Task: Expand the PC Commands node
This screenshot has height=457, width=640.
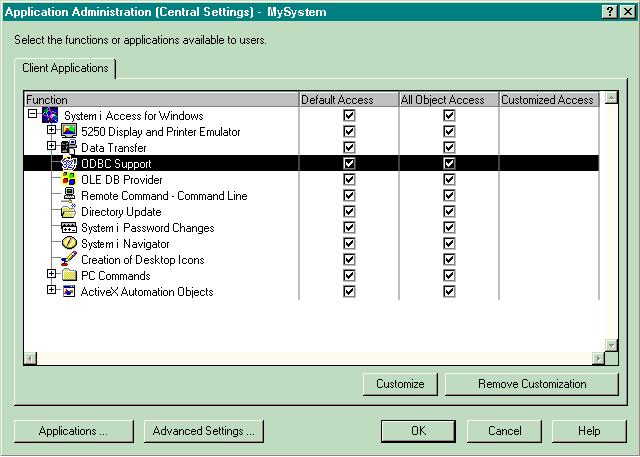Action: (x=51, y=273)
